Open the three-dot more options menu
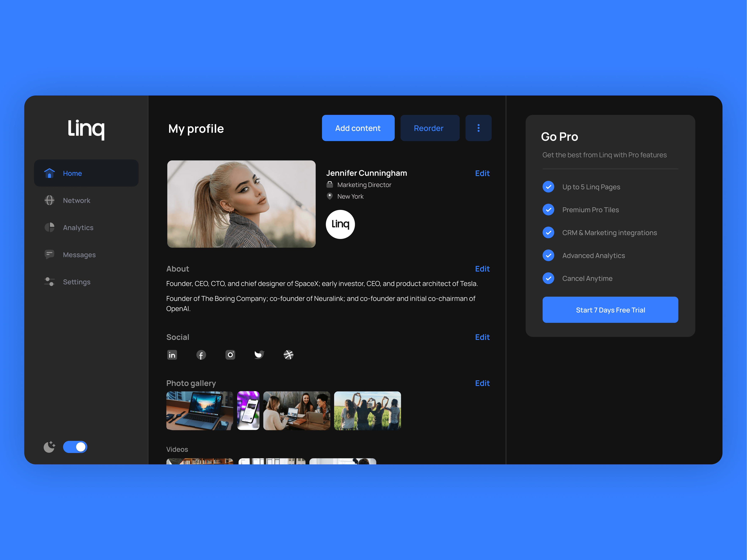747x560 pixels. pyautogui.click(x=478, y=128)
